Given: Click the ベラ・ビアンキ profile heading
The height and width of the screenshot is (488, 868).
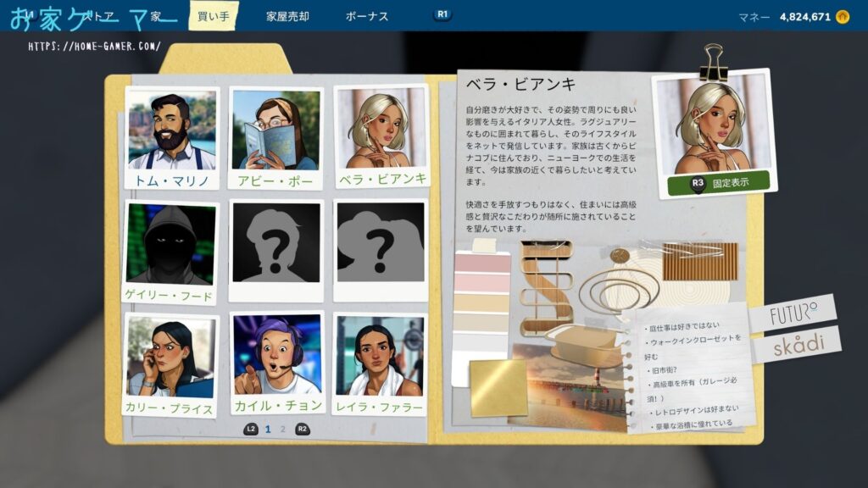Looking at the screenshot, I should pyautogui.click(x=520, y=84).
